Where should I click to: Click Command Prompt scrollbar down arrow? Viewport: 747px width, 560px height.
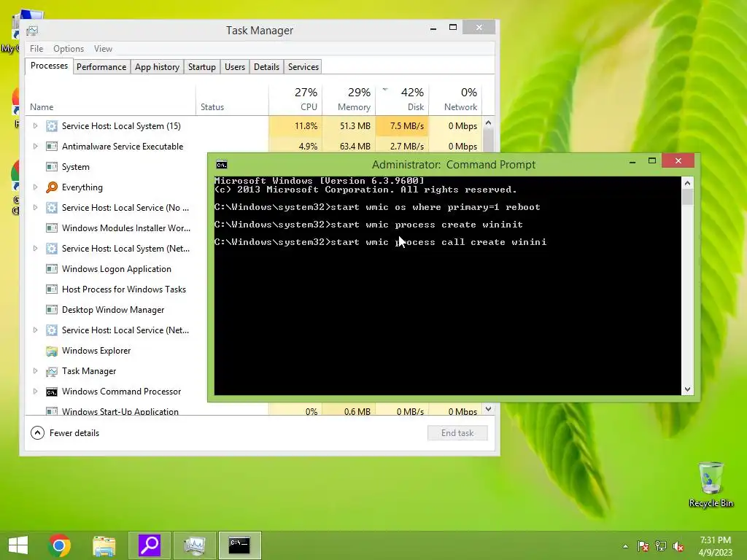click(687, 389)
